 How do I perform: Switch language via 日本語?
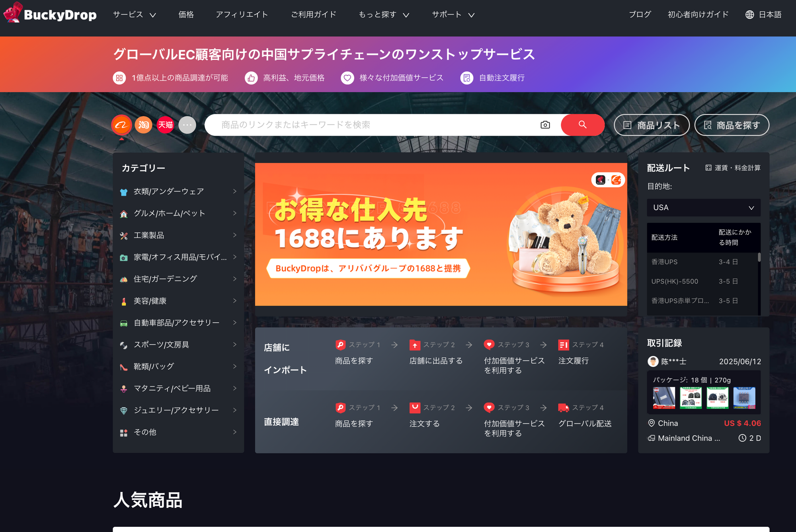(770, 15)
